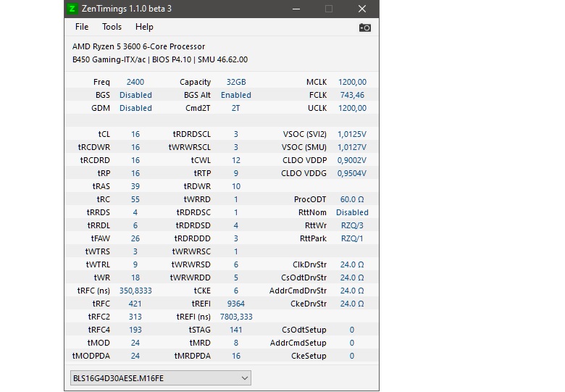This screenshot has width=565, height=392.
Task: Click the ProcODT value 60.0 Ω
Action: point(352,199)
